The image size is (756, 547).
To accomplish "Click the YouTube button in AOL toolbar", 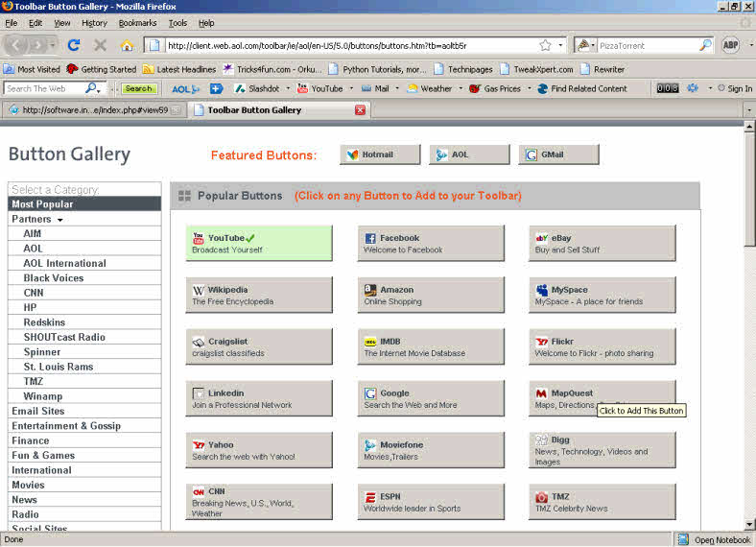I will point(319,88).
